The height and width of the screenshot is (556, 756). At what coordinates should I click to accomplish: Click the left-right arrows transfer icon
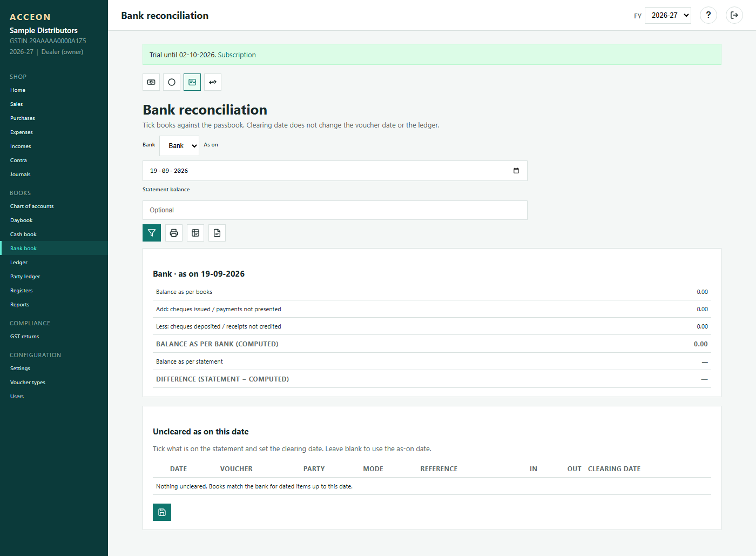coord(213,82)
